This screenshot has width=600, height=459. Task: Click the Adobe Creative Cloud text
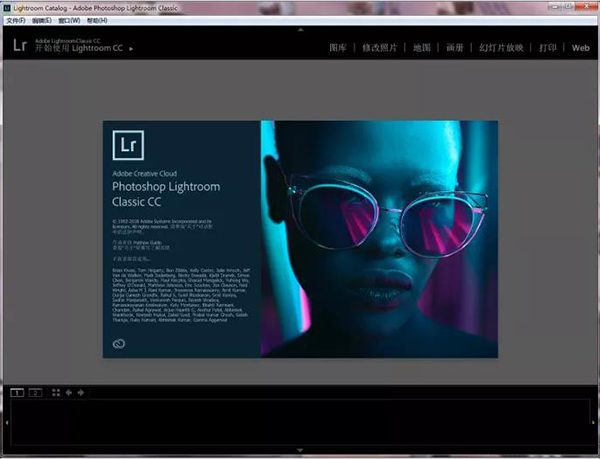[x=145, y=174]
